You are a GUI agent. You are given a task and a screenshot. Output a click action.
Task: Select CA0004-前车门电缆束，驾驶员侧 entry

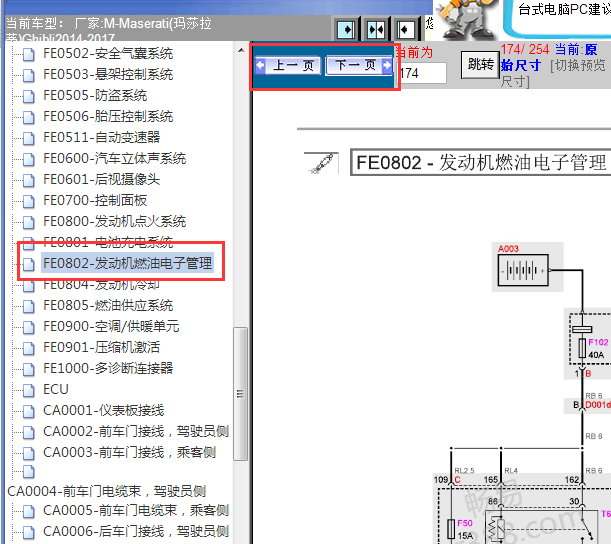[107, 491]
